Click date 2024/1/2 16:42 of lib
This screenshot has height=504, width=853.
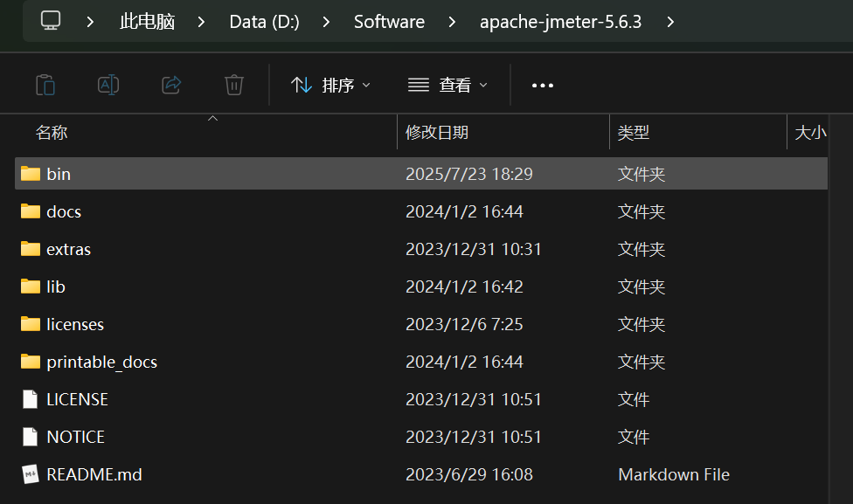click(x=464, y=287)
